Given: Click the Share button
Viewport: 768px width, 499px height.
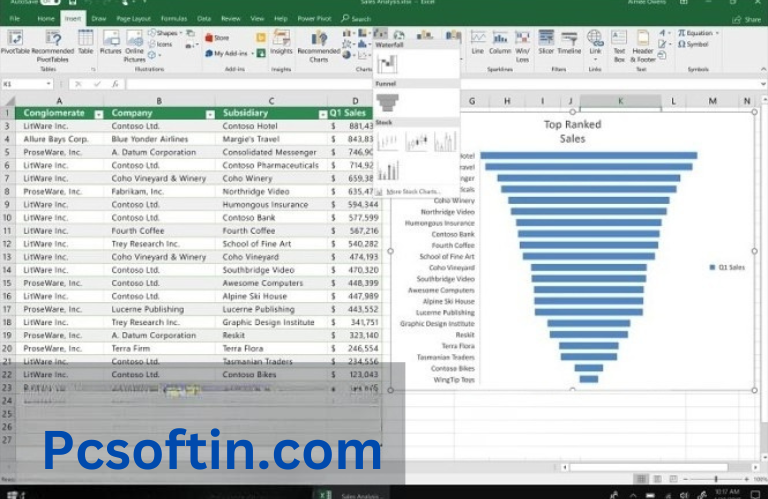Looking at the screenshot, I should (747, 20).
